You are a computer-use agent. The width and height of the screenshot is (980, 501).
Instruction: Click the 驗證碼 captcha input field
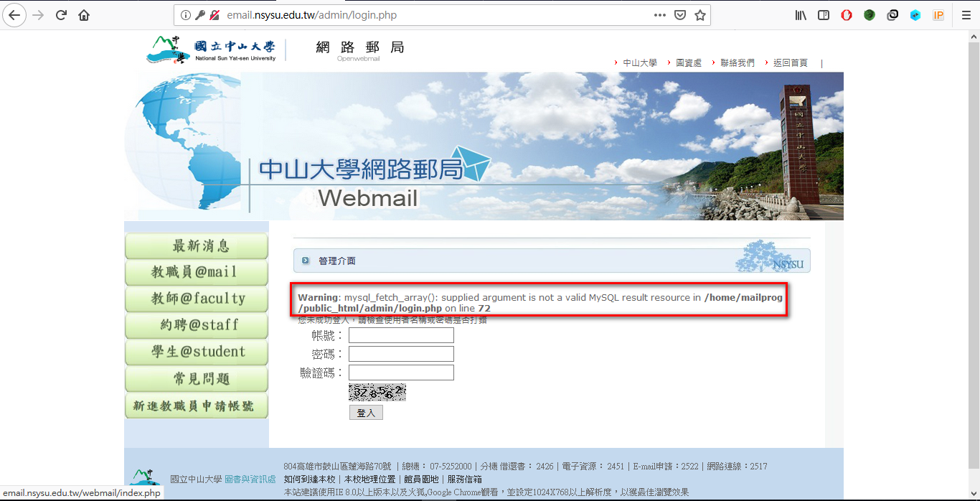coord(401,373)
